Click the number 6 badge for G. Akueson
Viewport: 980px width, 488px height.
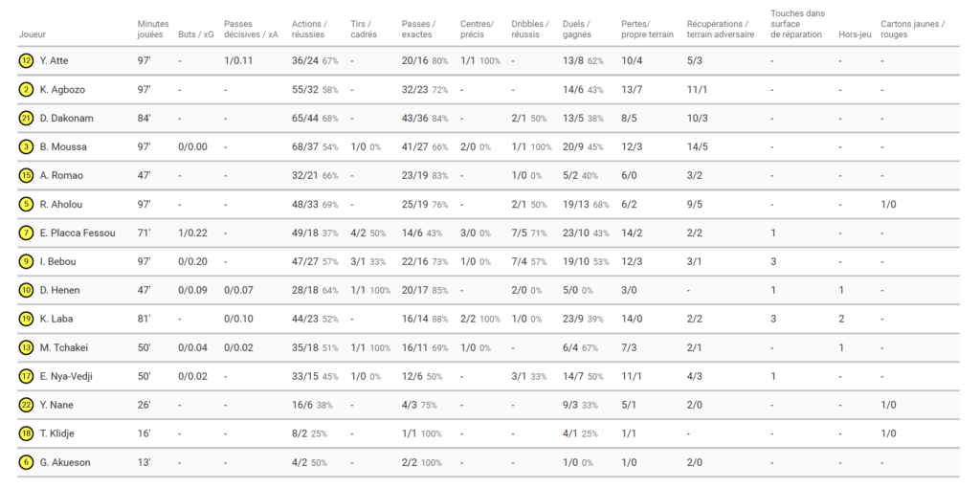(26, 462)
